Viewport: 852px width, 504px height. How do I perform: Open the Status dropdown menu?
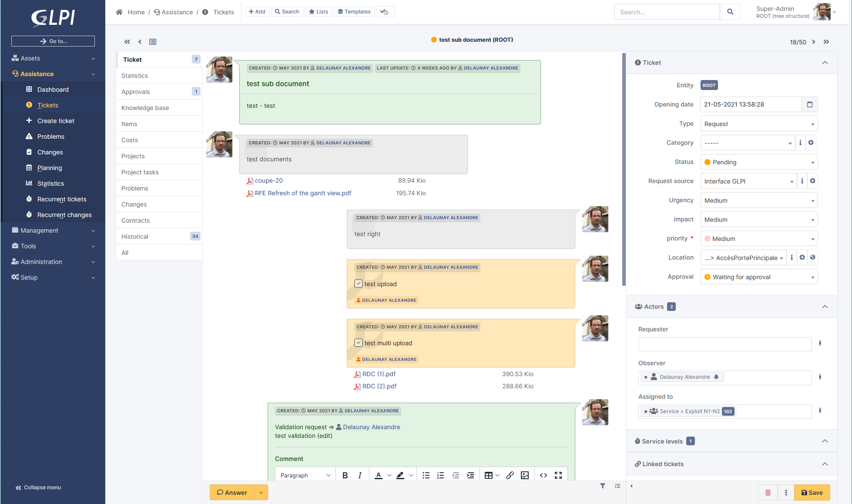[759, 162]
